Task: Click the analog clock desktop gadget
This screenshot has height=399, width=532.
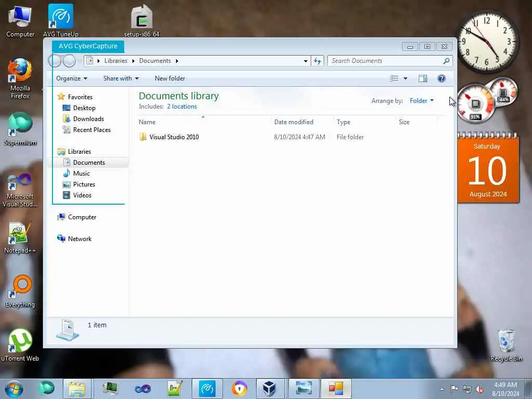Action: click(x=487, y=42)
